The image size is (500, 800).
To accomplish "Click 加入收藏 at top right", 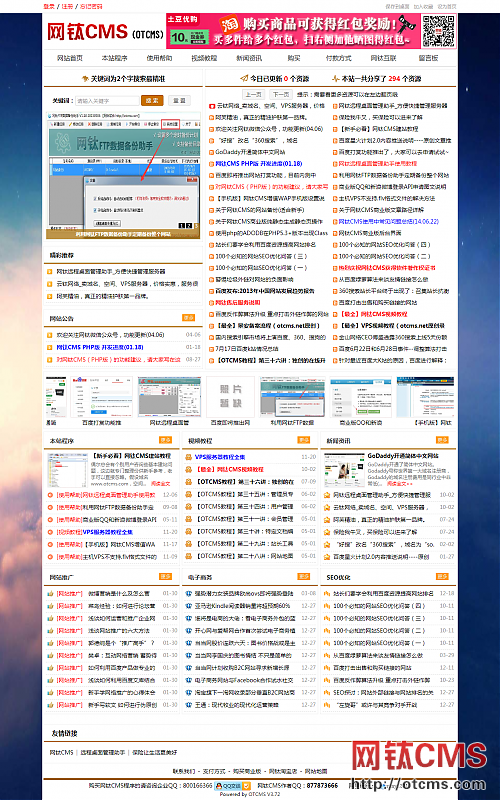I will point(423,7).
